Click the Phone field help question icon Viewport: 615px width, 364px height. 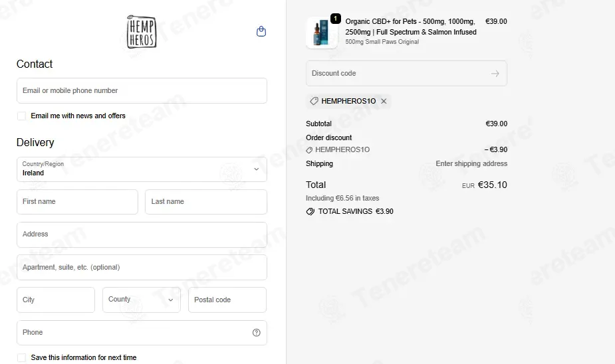[x=256, y=333]
